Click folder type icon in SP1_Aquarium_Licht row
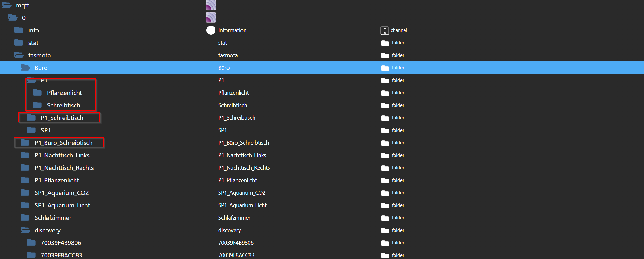 [385, 205]
